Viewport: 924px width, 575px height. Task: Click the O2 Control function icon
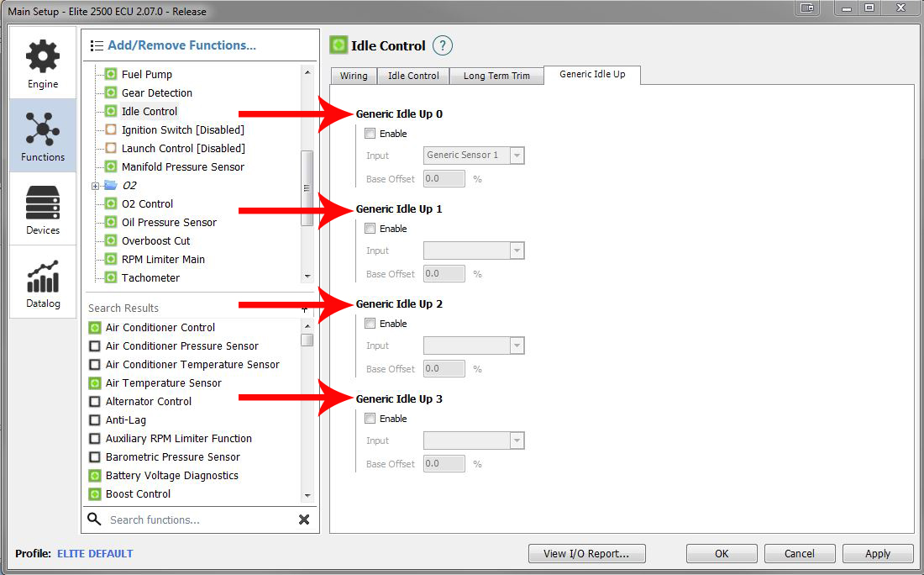[x=111, y=203]
